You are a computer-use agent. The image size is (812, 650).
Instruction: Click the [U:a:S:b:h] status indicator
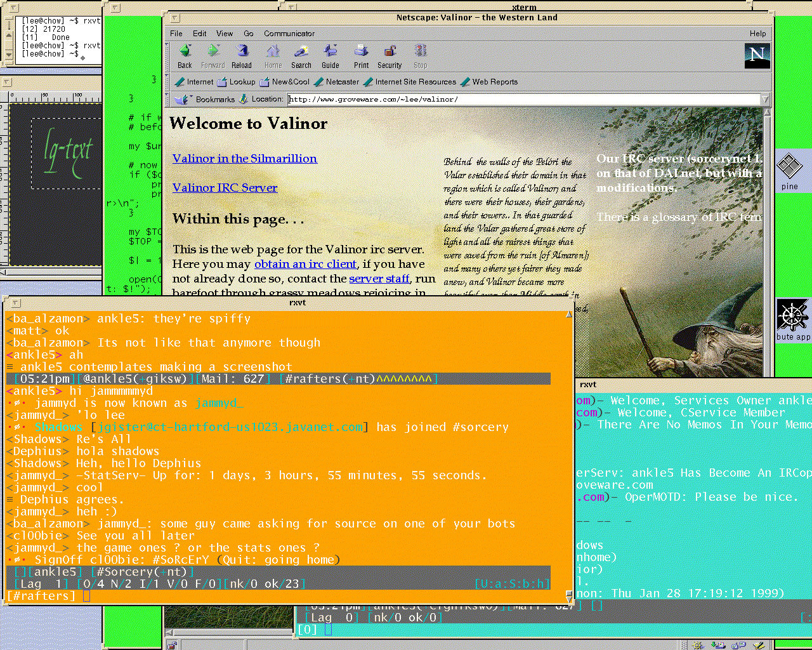tap(511, 584)
